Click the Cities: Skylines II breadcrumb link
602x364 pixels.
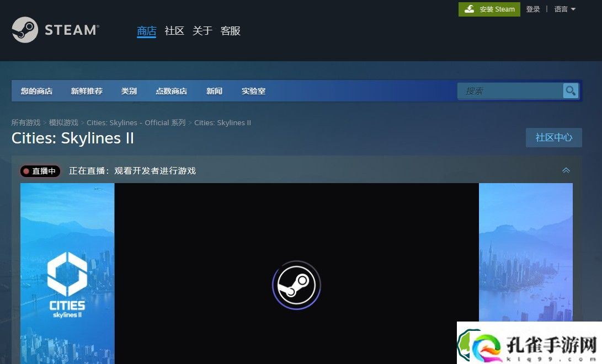(x=223, y=122)
